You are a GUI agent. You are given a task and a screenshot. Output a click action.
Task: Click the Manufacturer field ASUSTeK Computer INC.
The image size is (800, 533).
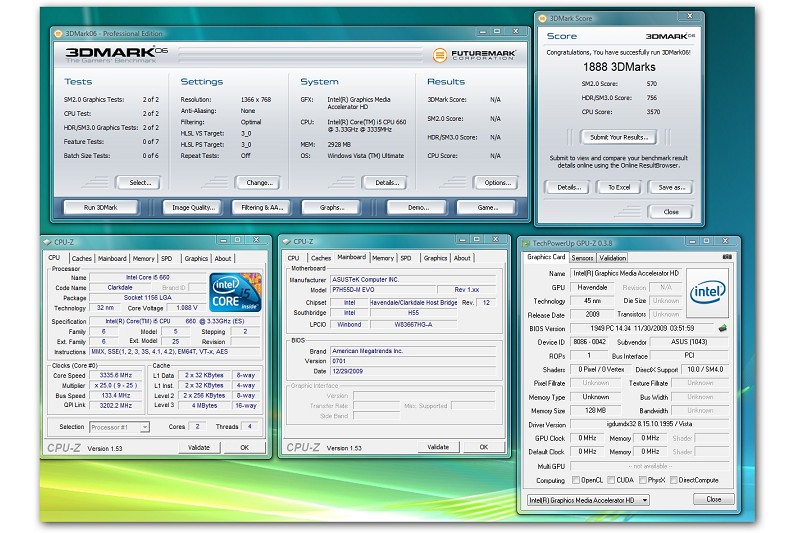tap(413, 280)
